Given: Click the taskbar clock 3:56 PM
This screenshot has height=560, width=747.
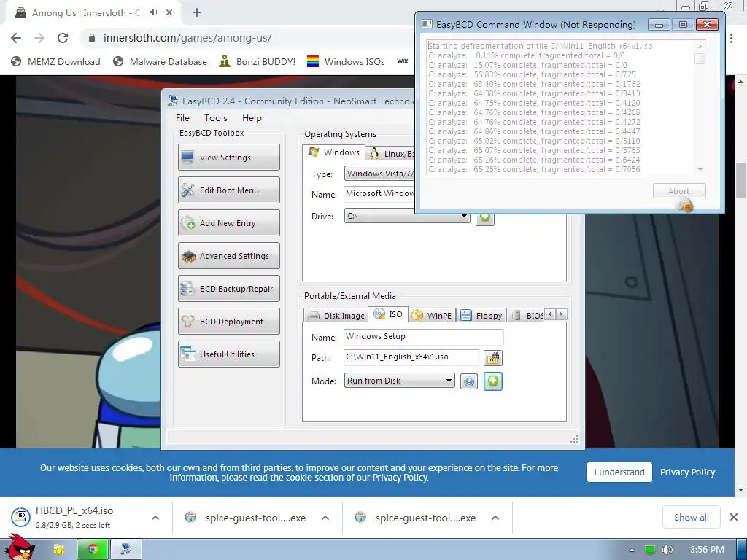Looking at the screenshot, I should (x=706, y=550).
